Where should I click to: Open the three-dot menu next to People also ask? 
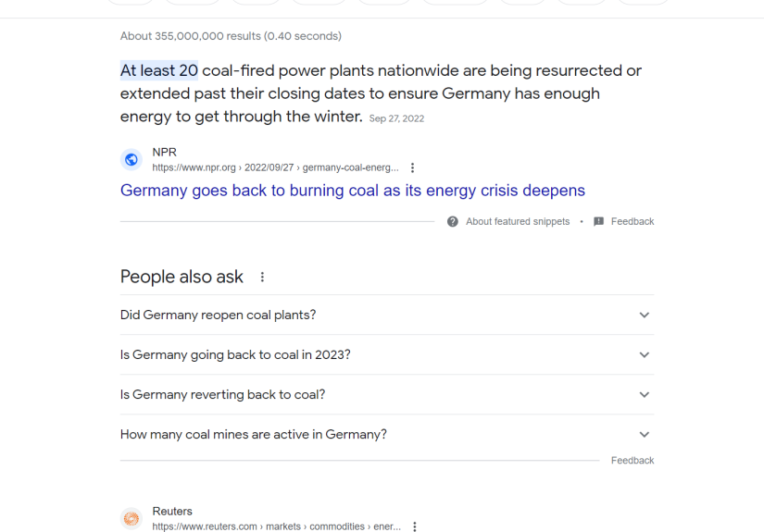(x=263, y=278)
